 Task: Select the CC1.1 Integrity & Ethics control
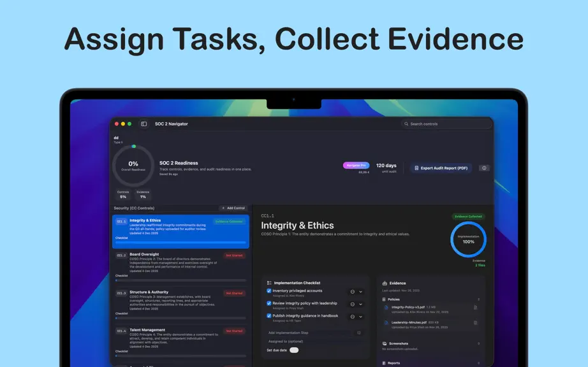(180, 231)
